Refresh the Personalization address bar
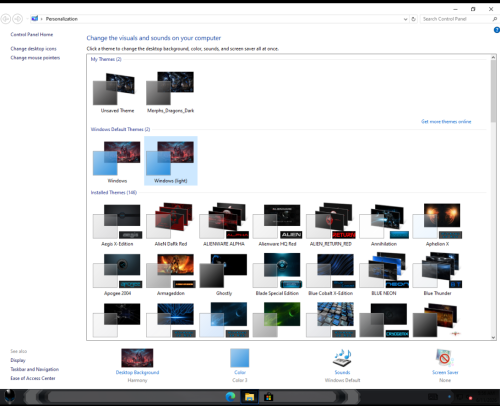Image resolution: width=500 pixels, height=406 pixels. click(x=413, y=19)
